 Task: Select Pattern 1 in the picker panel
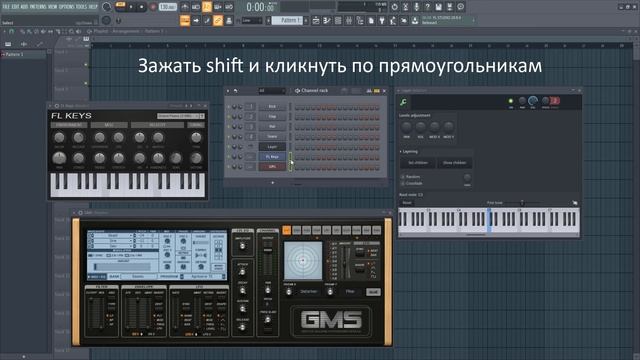pyautogui.click(x=24, y=54)
